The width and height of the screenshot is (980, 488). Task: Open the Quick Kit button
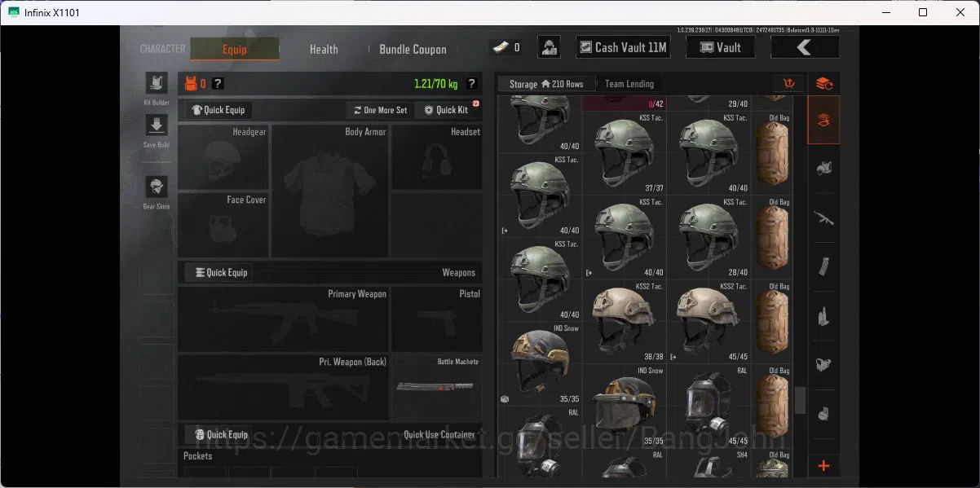447,110
